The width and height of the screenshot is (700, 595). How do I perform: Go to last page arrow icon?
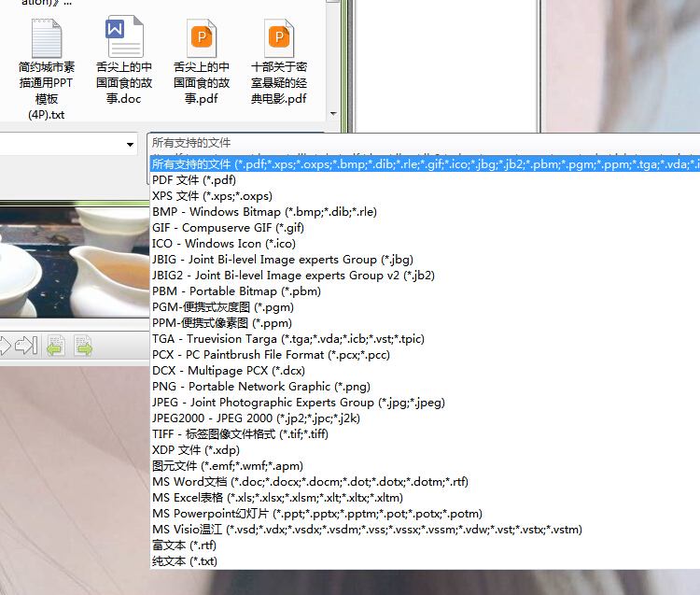point(26,346)
